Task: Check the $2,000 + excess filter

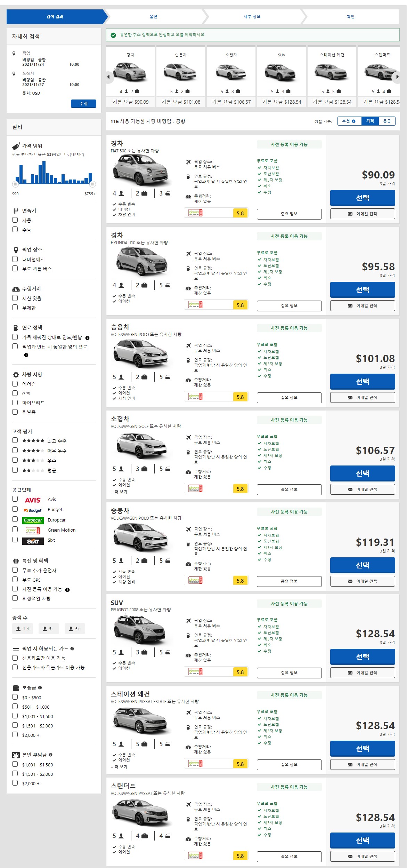Action: click(15, 783)
